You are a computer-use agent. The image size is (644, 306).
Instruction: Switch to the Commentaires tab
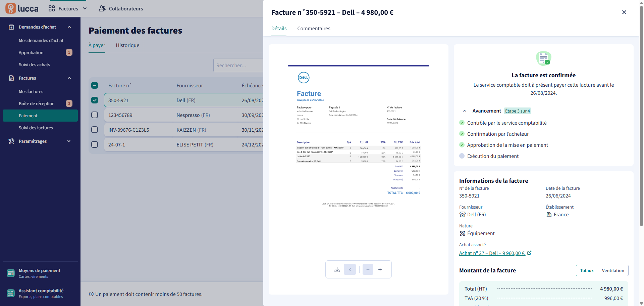tap(314, 29)
